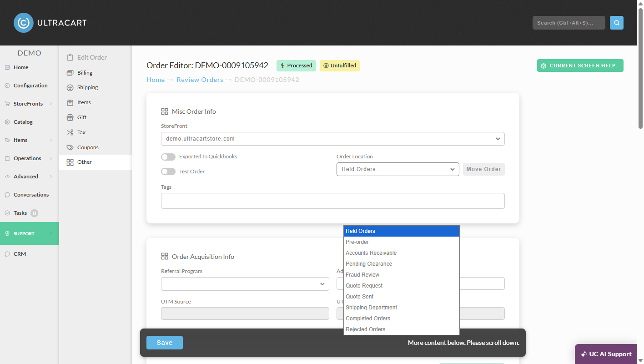Click the Current Screen Help button

pos(580,66)
